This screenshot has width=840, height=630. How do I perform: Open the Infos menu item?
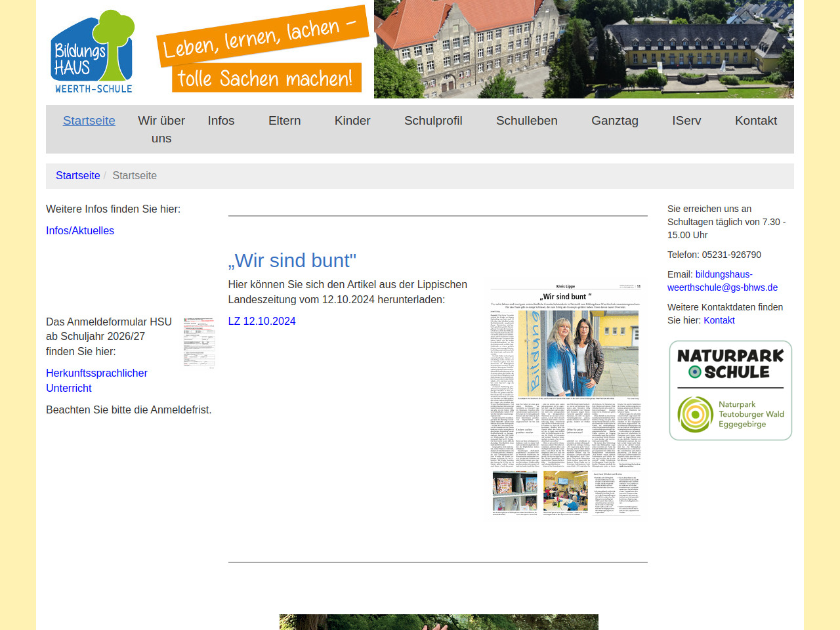click(x=221, y=121)
